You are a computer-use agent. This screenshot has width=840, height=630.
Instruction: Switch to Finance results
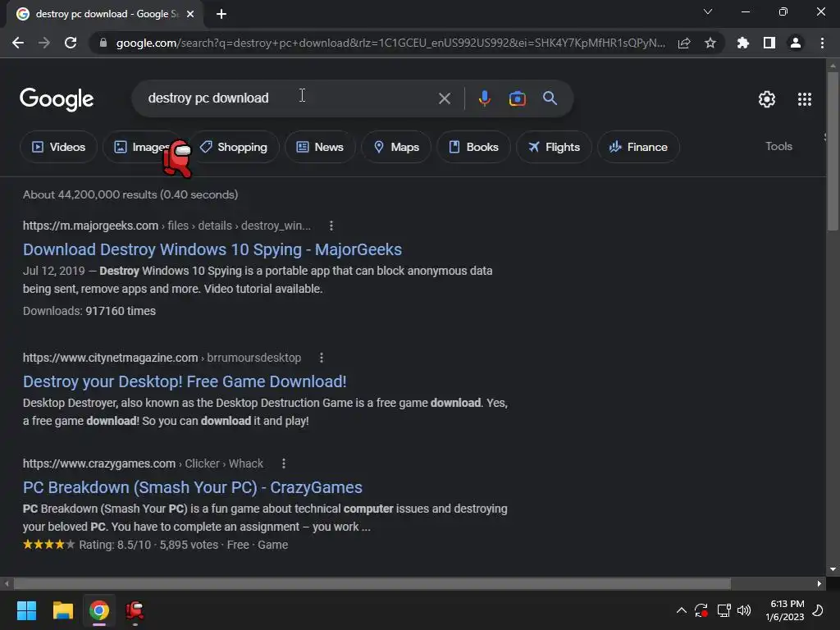[x=638, y=147]
